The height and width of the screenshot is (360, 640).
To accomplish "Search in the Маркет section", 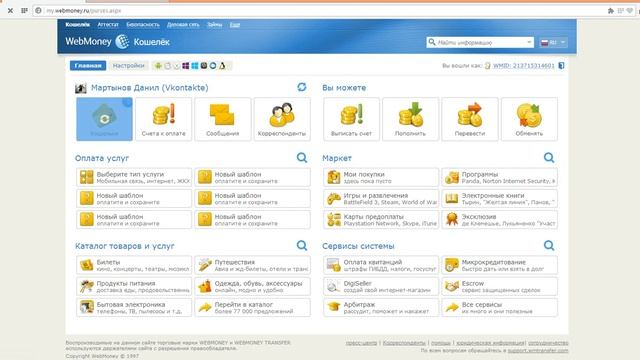I will [x=549, y=158].
